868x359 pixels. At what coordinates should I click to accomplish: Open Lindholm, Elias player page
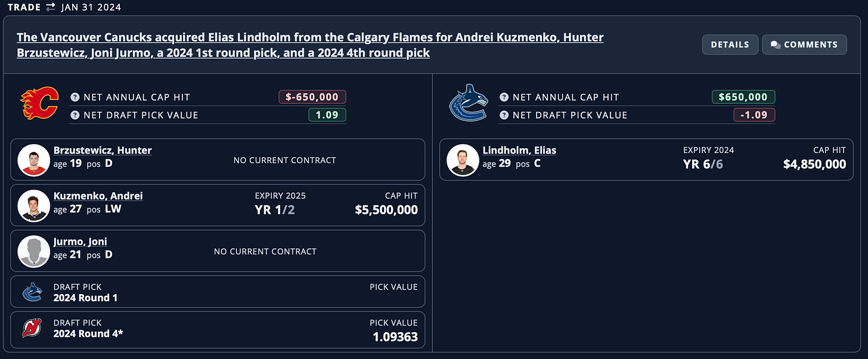pyautogui.click(x=519, y=150)
